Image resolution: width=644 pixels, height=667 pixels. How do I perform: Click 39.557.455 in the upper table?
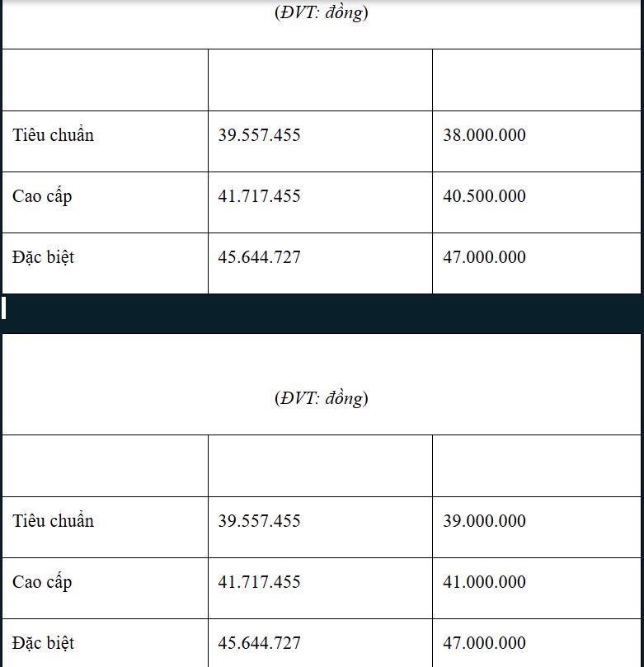click(x=259, y=135)
